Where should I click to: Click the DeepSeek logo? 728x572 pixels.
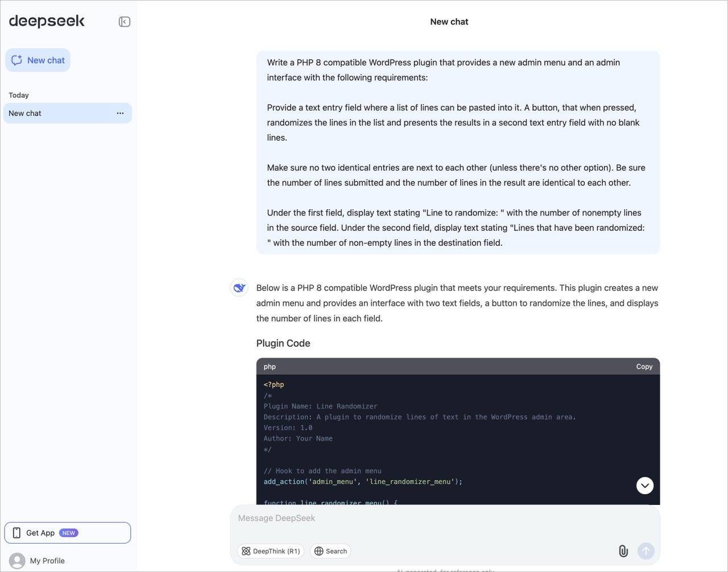[47, 21]
